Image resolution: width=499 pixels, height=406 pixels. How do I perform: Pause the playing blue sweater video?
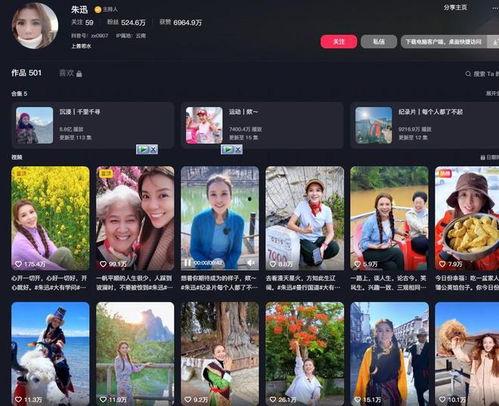click(x=187, y=263)
